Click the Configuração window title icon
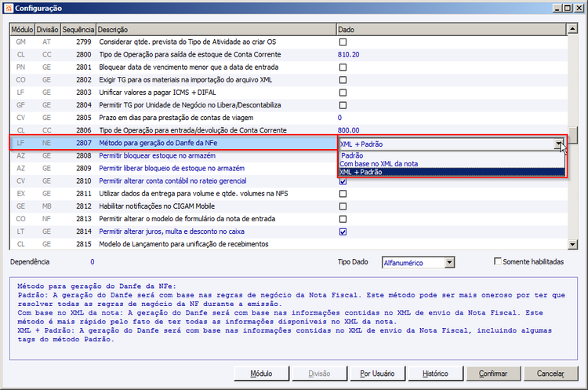This screenshot has width=588, height=390. click(9, 8)
